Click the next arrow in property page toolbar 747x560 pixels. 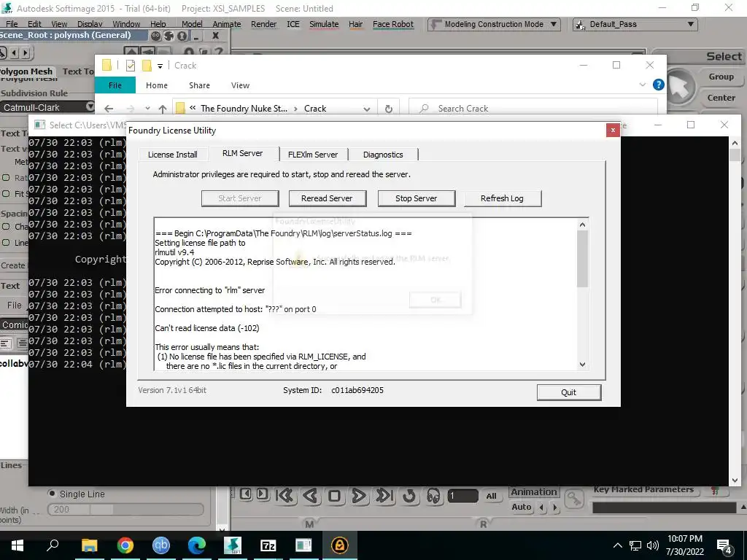[26, 52]
